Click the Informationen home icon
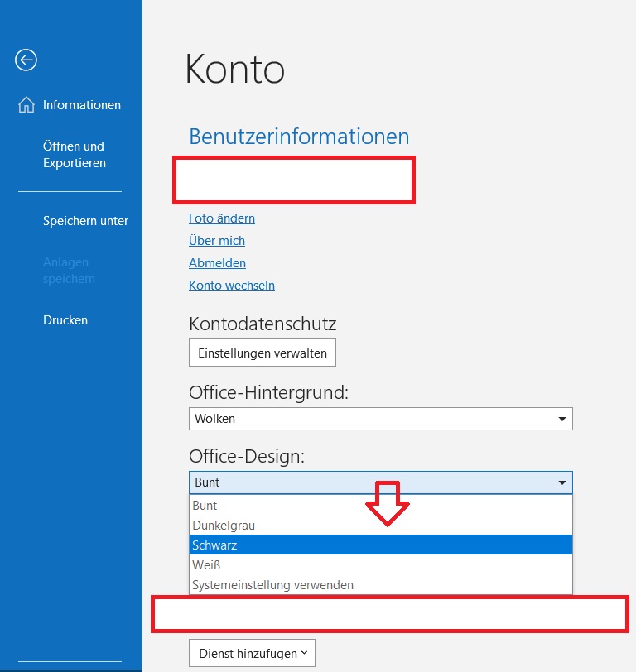The width and height of the screenshot is (636, 672). pos(26,104)
